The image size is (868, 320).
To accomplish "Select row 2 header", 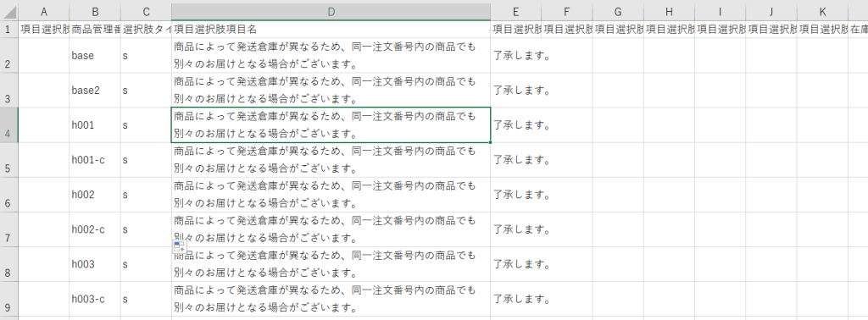I will pos(8,55).
